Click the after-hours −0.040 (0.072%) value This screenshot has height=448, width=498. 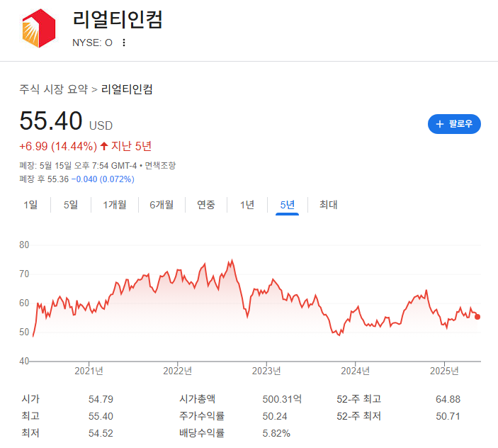pos(103,179)
